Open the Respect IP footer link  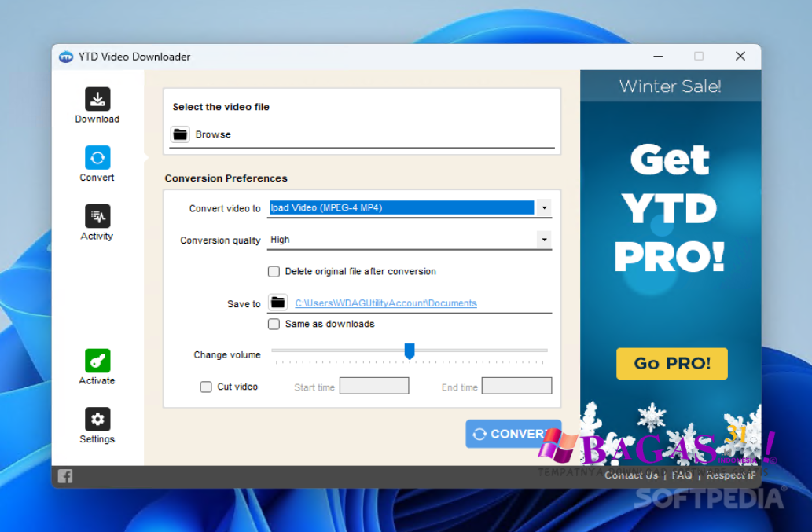point(731,475)
